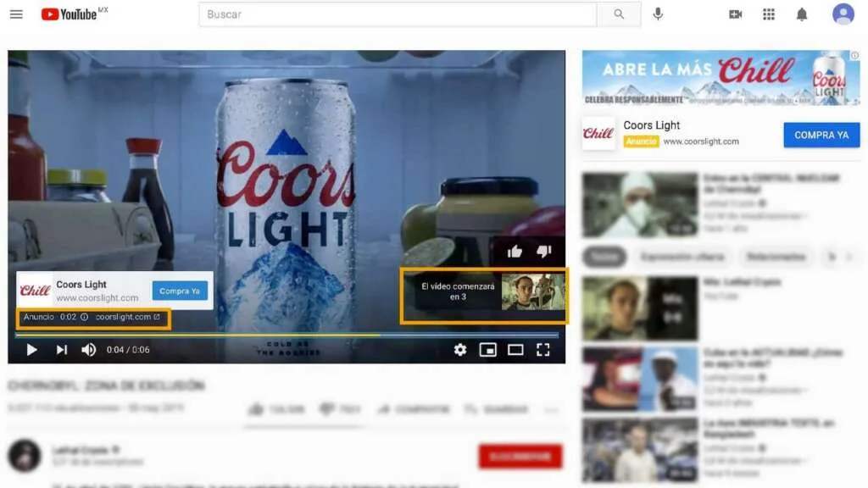The width and height of the screenshot is (868, 488).
Task: Open the hamburger guide menu
Action: click(x=16, y=14)
